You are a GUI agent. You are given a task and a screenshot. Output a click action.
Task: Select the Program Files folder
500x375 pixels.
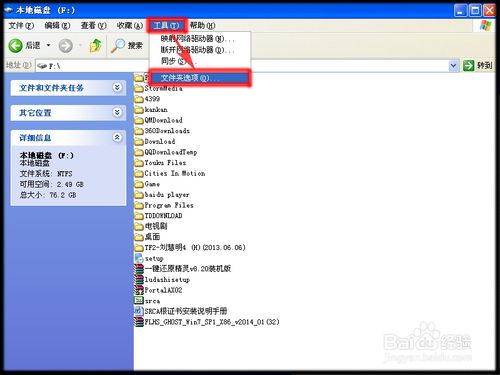click(164, 205)
